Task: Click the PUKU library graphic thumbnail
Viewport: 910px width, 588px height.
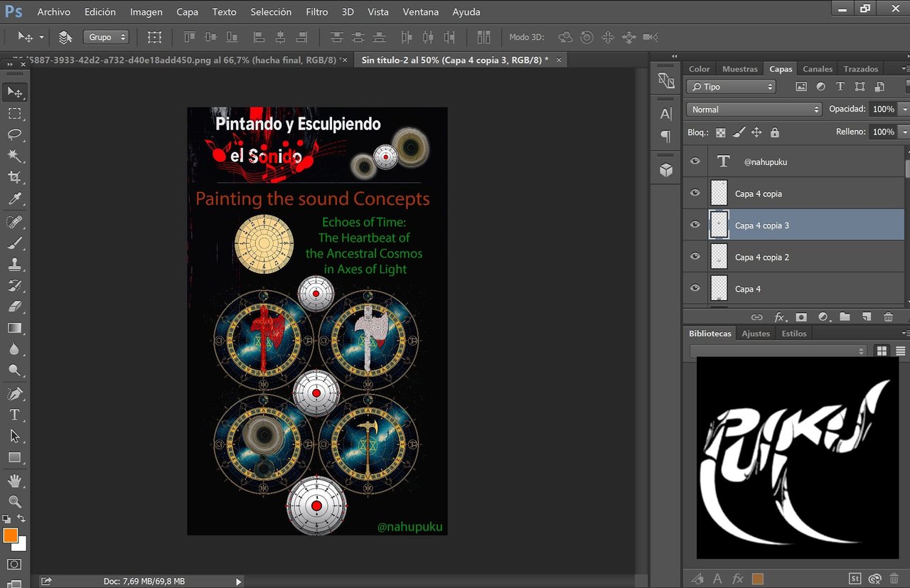Action: [797, 458]
